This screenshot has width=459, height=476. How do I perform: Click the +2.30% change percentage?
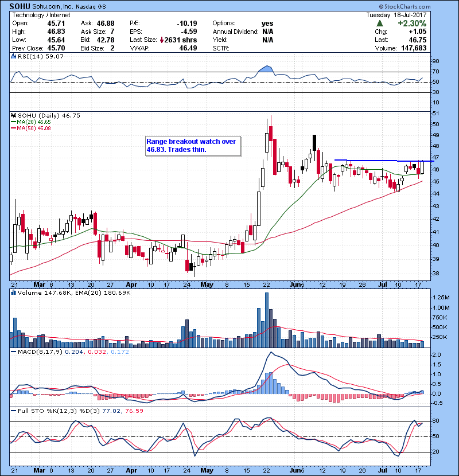412,24
